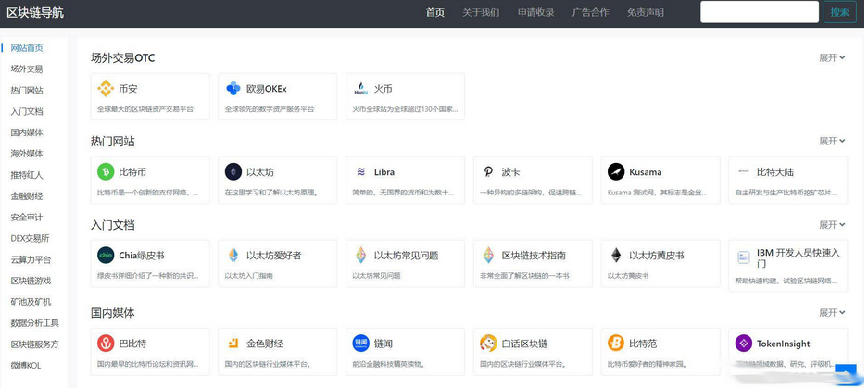Click the Polkadot (波卡) P icon
This screenshot has height=388, width=868.
(488, 172)
